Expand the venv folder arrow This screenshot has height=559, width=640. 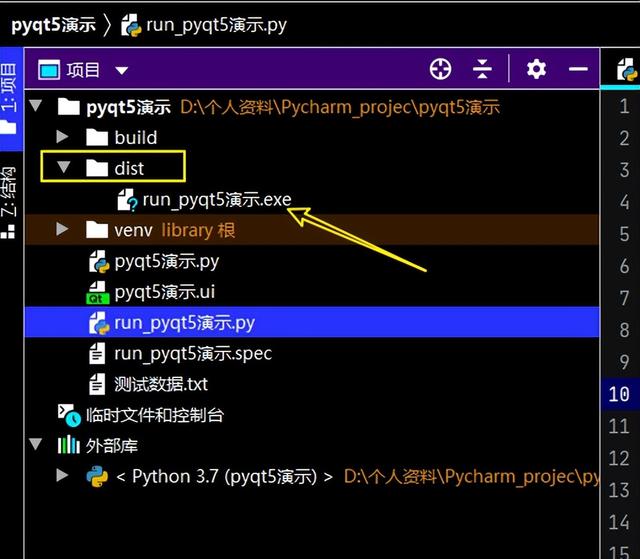coord(62,229)
